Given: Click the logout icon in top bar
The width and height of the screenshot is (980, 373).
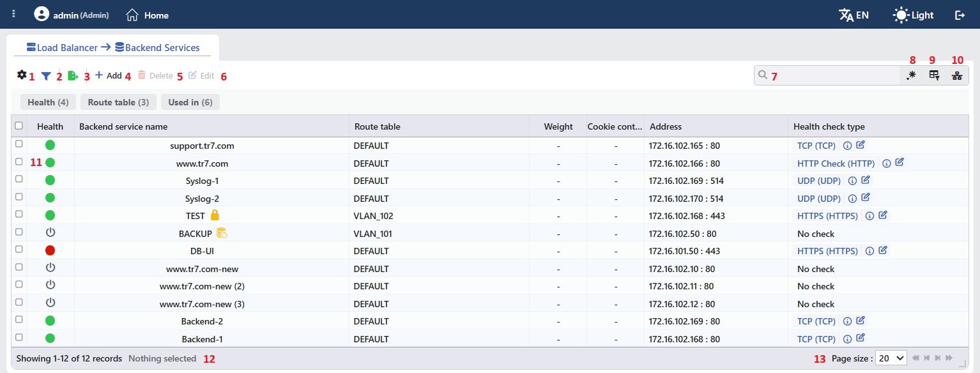Looking at the screenshot, I should 960,15.
